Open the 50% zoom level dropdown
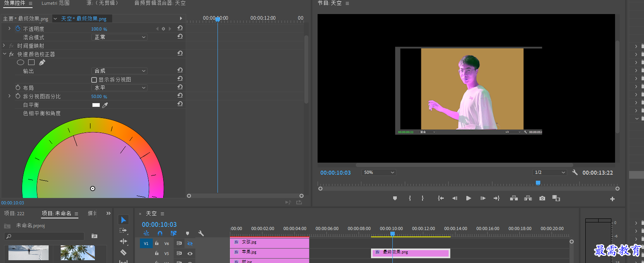Screen dimensions: 644x263 point(379,172)
